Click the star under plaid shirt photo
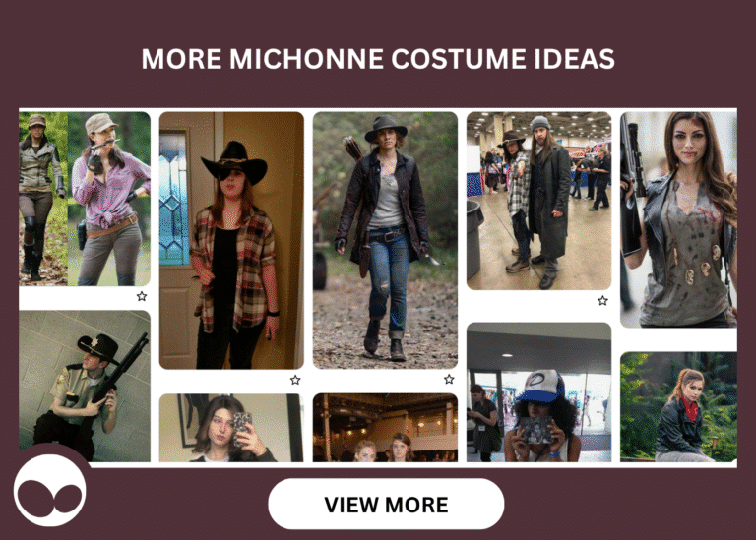This screenshot has width=756, height=540. [295, 380]
